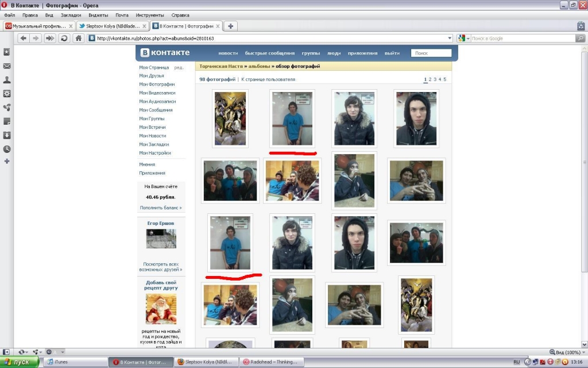Expand the address bar history dropdown
The width and height of the screenshot is (588, 368).
(x=450, y=39)
